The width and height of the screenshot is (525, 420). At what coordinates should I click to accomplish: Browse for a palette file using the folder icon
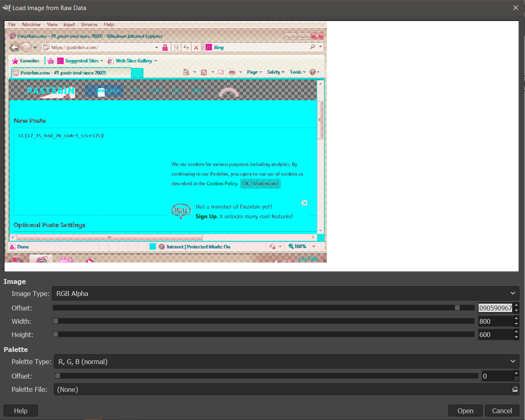point(515,389)
